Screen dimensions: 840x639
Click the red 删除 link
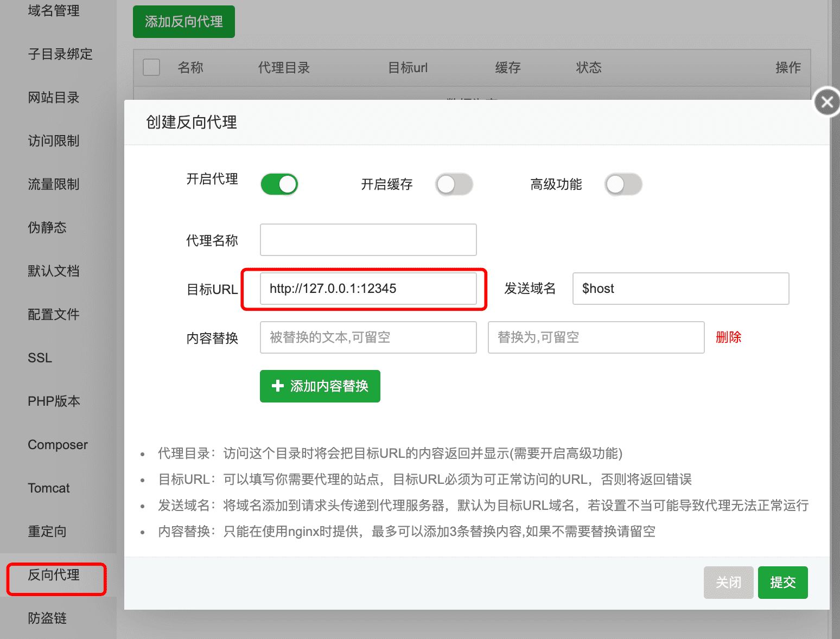click(x=728, y=337)
